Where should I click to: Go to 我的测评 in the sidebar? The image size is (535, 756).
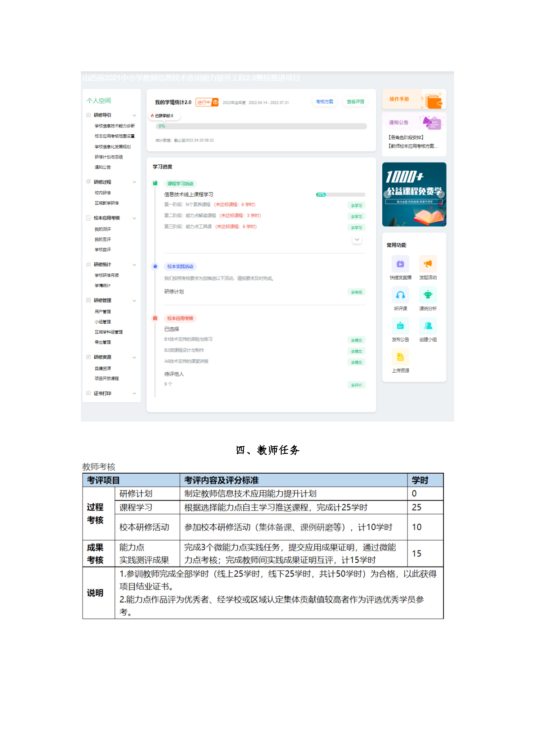pyautogui.click(x=103, y=229)
